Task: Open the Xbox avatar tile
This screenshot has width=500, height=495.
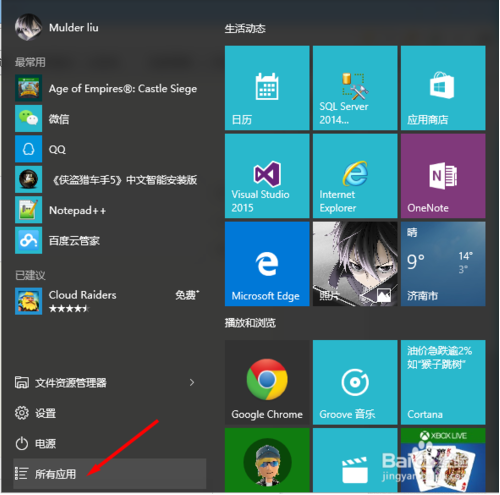Action: coord(267,460)
